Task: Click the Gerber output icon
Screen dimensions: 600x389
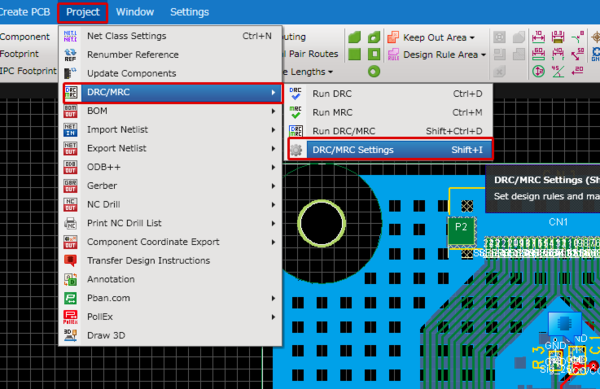Action: click(x=70, y=186)
